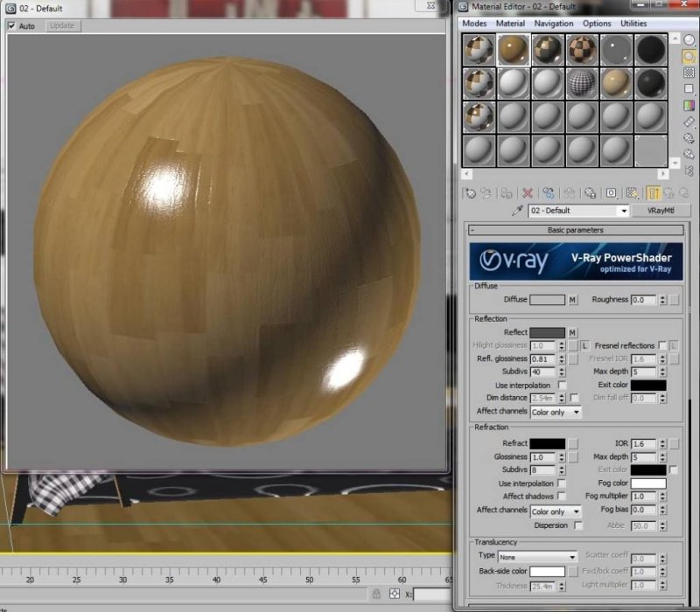Viewport: 700px width, 612px height.
Task: Select the Pick Material from Object eyedropper
Action: tap(518, 211)
